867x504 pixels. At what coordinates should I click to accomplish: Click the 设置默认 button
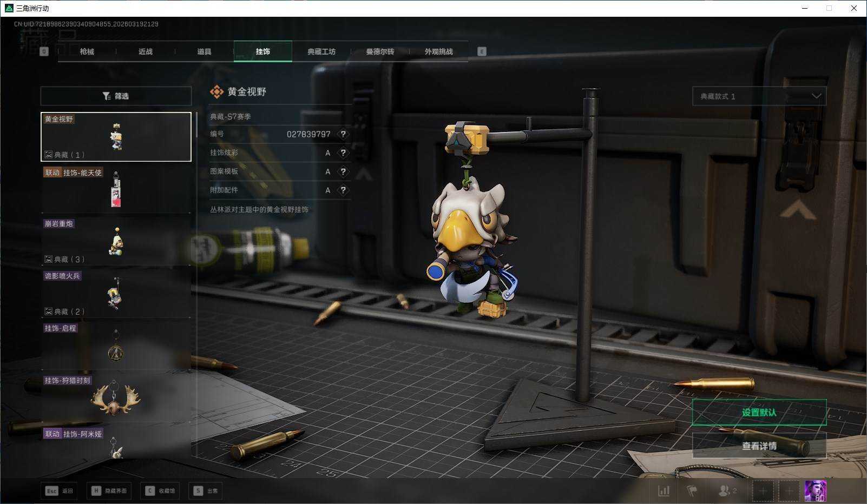click(759, 413)
